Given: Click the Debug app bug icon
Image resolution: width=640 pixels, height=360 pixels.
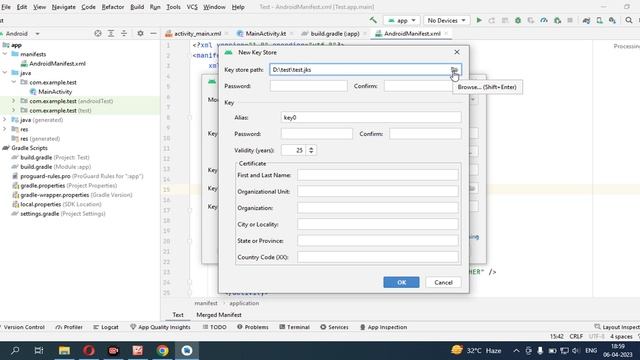Looking at the screenshot, I should [518, 20].
